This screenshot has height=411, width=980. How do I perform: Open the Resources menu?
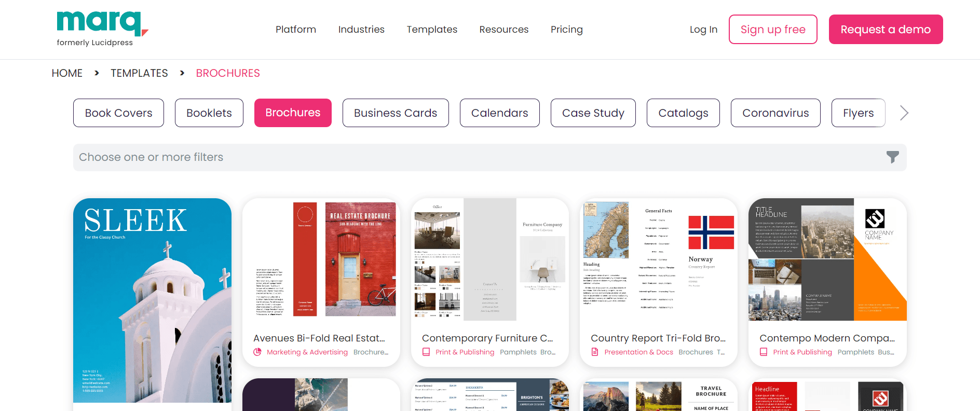tap(504, 30)
